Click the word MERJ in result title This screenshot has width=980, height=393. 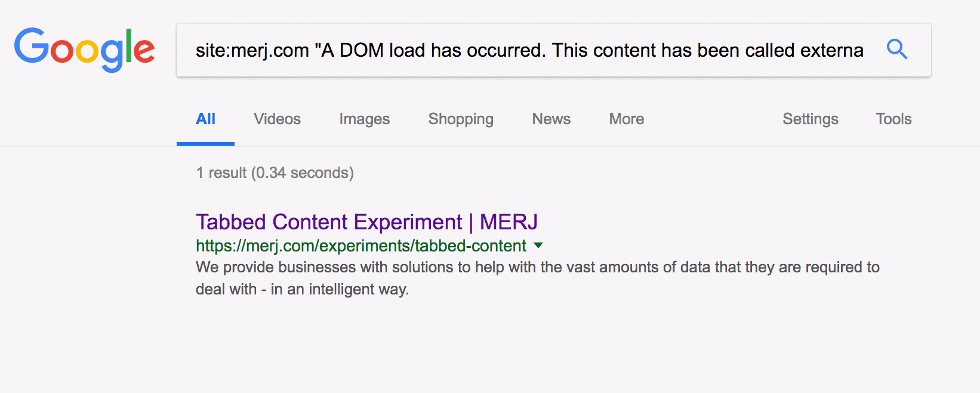(509, 222)
